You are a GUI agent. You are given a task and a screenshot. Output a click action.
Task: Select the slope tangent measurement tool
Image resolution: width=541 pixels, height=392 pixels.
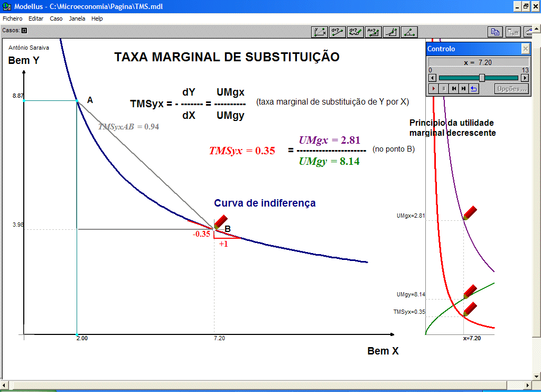[391, 32]
